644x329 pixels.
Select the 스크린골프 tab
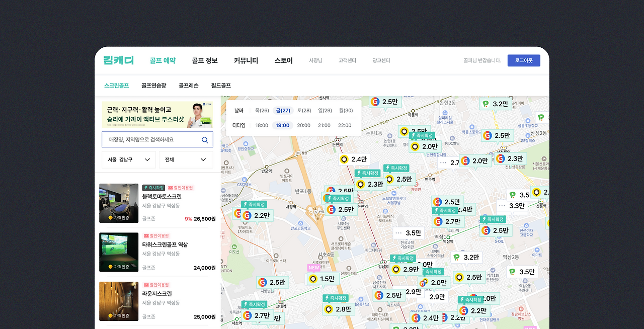pyautogui.click(x=117, y=86)
